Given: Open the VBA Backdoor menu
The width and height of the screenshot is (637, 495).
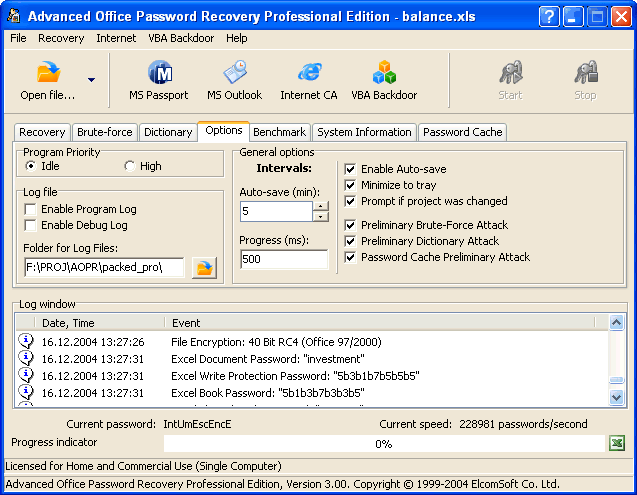Looking at the screenshot, I should point(181,38).
